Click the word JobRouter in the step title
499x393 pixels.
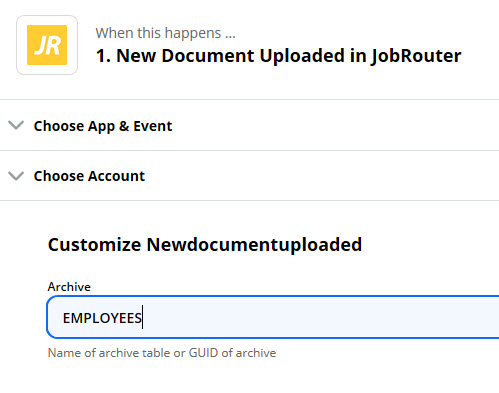[417, 56]
